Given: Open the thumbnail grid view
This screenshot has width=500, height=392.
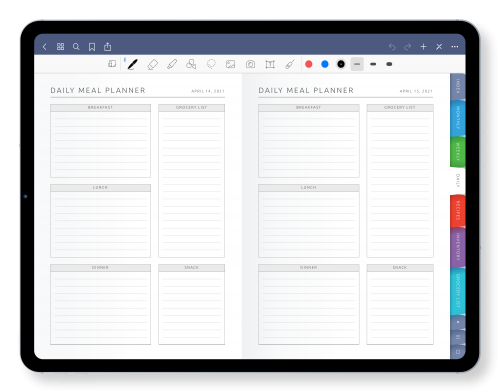Looking at the screenshot, I should coord(60,47).
